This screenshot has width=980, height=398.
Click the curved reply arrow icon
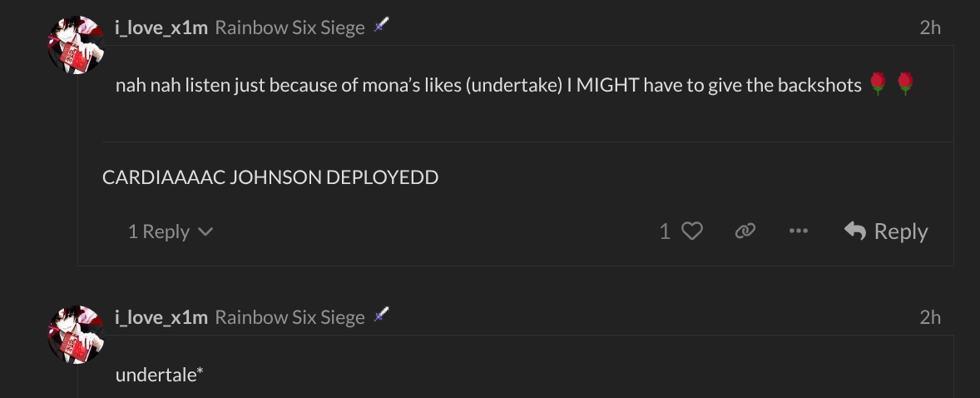pos(855,231)
